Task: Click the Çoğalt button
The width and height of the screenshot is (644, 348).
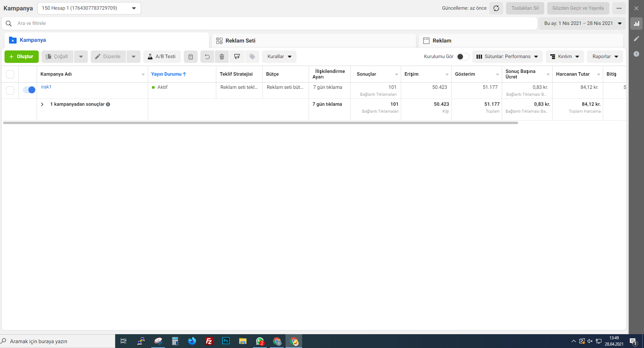Action: click(x=57, y=57)
